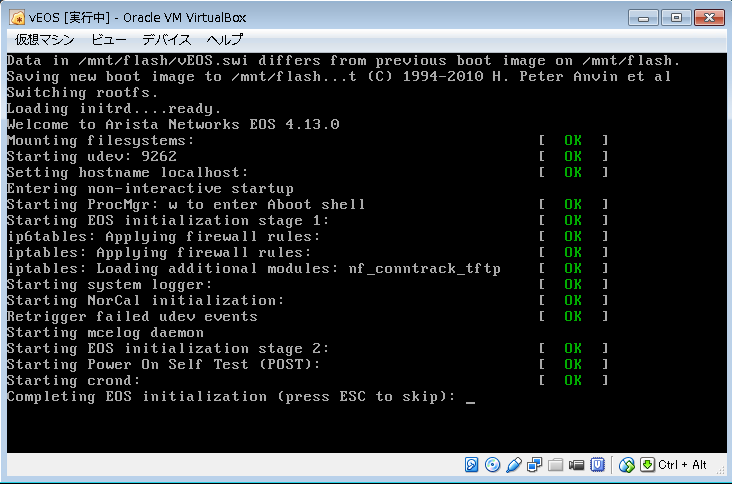The width and height of the screenshot is (732, 484).
Task: Open the network adapters status icon
Action: [535, 465]
